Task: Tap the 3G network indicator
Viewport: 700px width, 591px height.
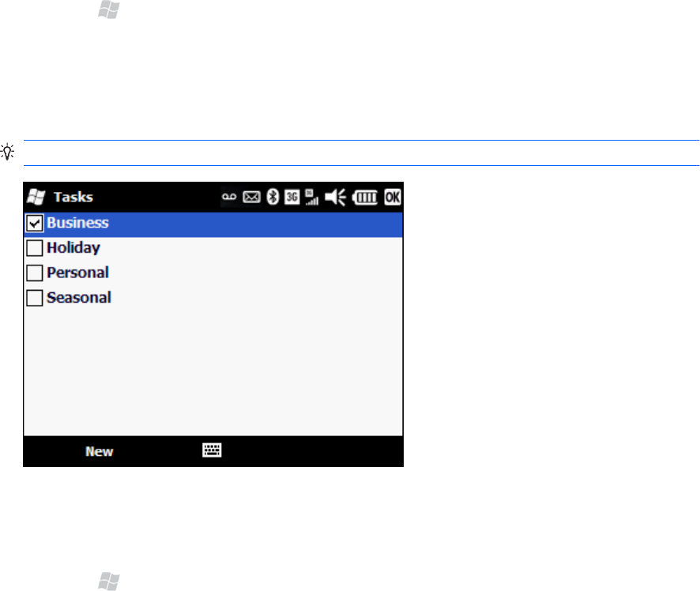Action: pyautogui.click(x=292, y=197)
